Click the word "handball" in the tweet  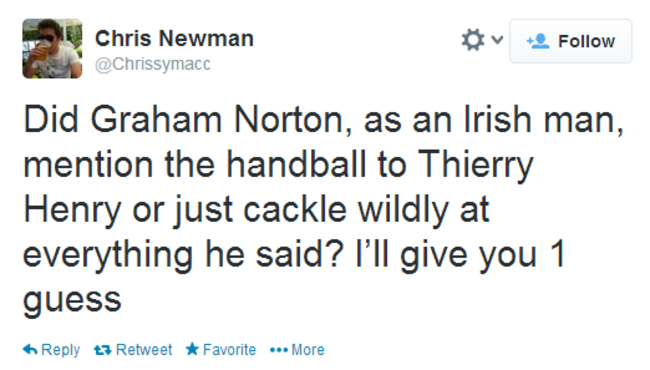pos(296,164)
